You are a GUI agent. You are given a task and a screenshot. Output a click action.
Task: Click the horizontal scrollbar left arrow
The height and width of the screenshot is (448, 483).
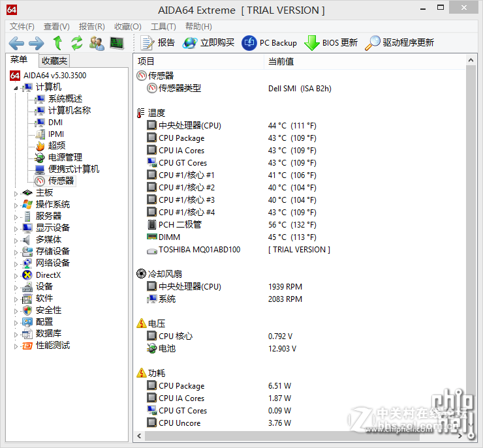(x=139, y=436)
